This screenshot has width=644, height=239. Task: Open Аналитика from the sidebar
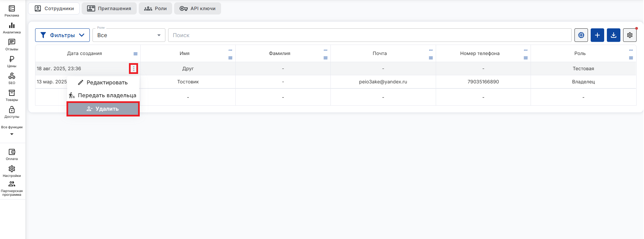pyautogui.click(x=12, y=28)
